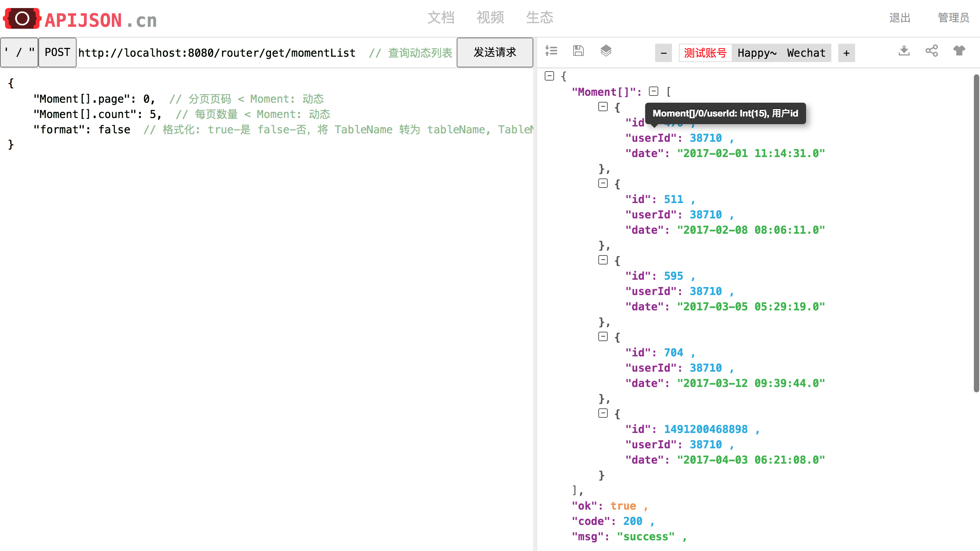
Task: Click date "2017-02-01 11:14:31.0"
Action: pyautogui.click(x=751, y=153)
